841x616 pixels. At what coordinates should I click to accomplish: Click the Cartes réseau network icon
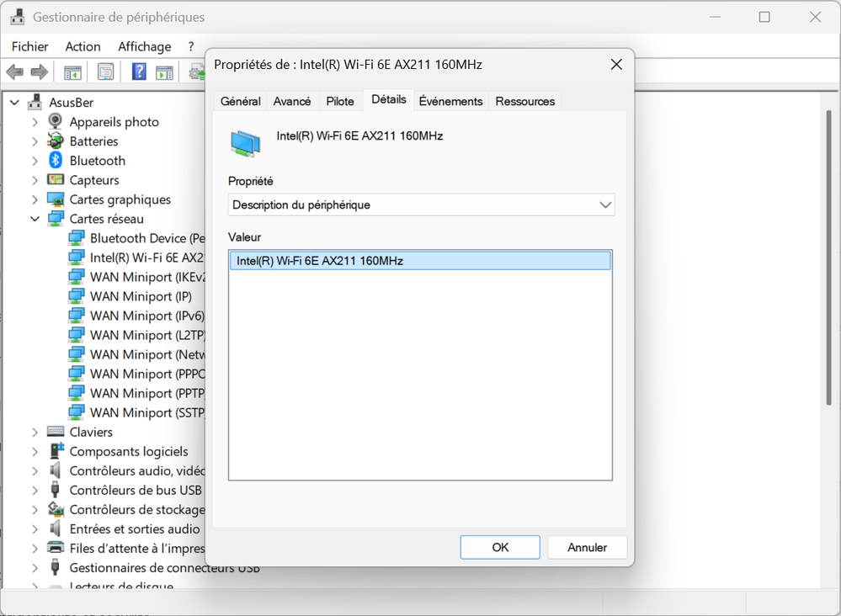[x=56, y=219]
